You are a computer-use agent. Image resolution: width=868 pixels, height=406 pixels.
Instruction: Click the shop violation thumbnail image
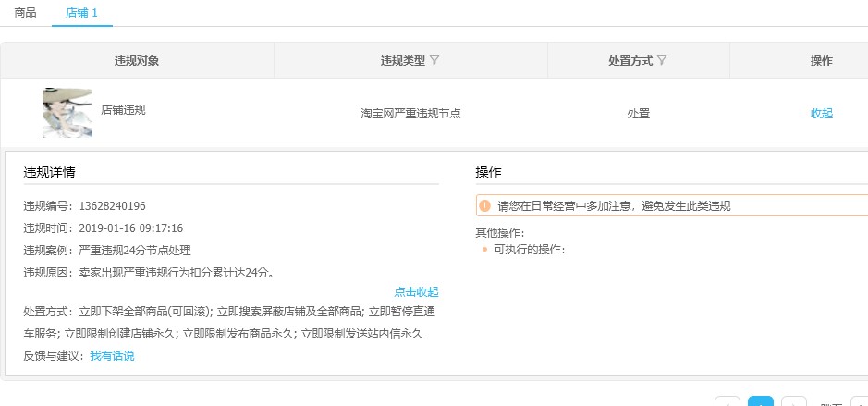click(x=67, y=113)
